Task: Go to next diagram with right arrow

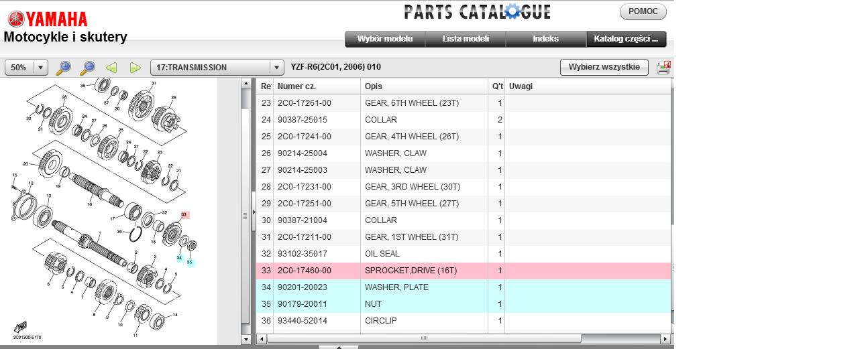Action: [x=135, y=68]
